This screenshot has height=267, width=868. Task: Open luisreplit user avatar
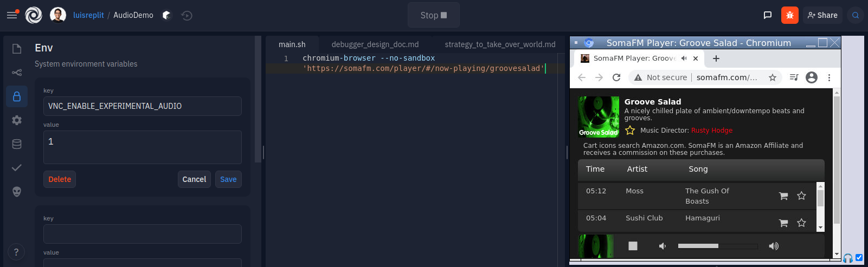coord(58,15)
